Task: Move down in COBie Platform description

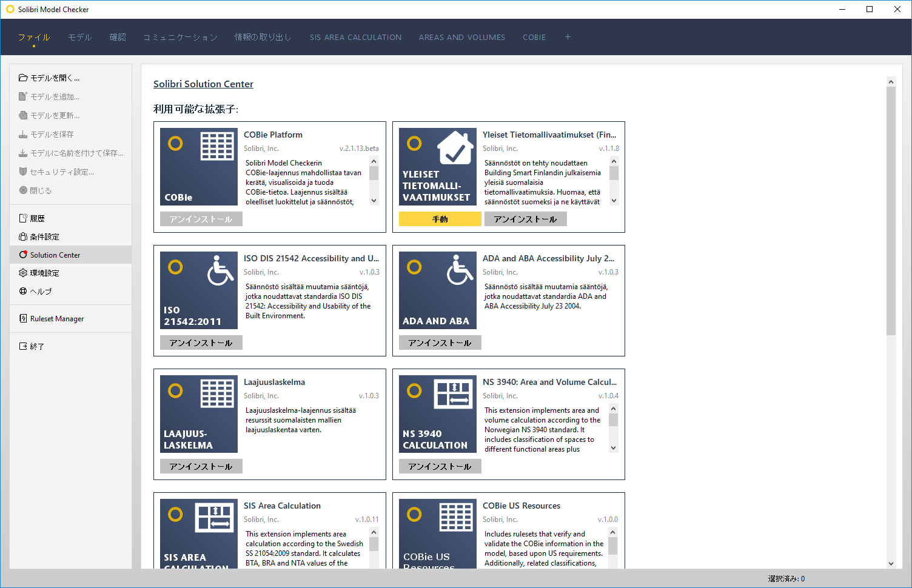Action: (x=374, y=201)
